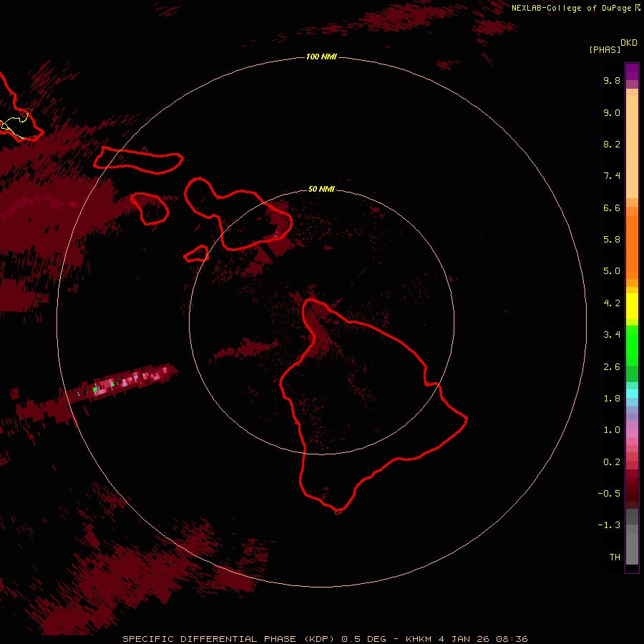Click the 08:36 timestamp in the caption

tap(512, 639)
